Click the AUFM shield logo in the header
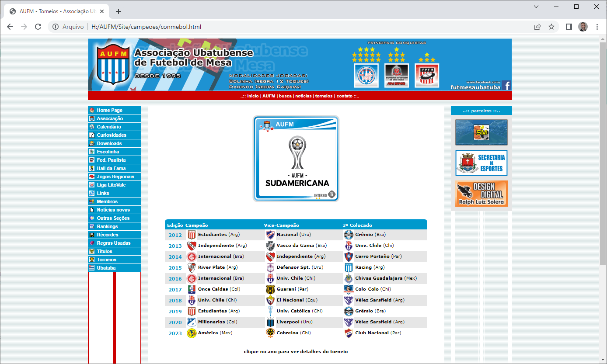Screen dimensions: 607x364 pyautogui.click(x=113, y=65)
